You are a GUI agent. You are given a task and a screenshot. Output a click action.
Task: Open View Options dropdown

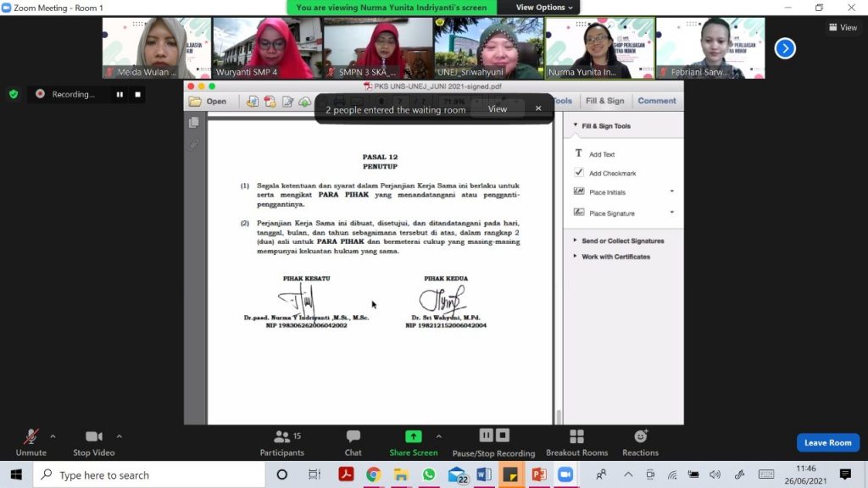[x=544, y=7]
